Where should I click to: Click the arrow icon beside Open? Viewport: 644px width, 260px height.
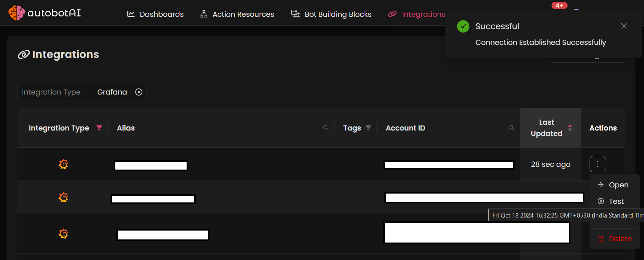coord(601,185)
